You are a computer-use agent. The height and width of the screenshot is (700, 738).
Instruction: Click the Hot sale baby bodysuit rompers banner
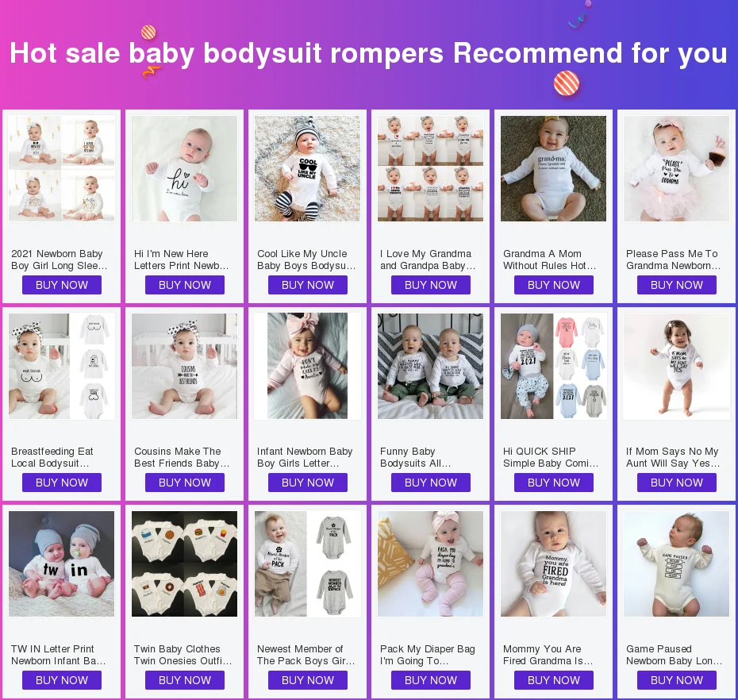click(369, 52)
